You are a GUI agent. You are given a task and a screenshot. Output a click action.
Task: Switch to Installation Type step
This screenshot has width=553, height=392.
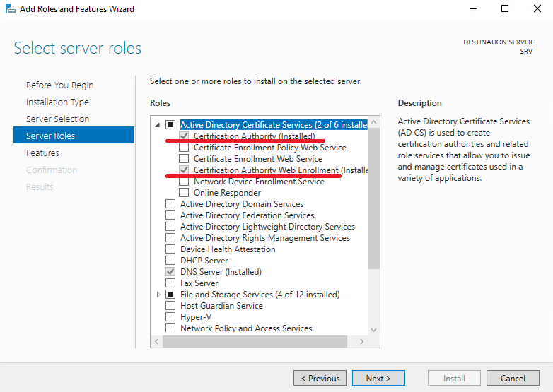point(57,102)
